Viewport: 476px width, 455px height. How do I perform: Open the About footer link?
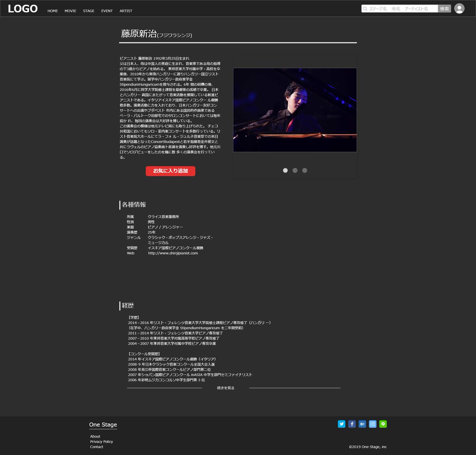pos(95,436)
